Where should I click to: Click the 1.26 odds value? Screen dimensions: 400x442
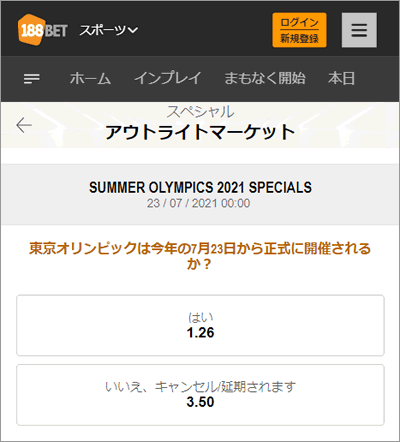[200, 333]
